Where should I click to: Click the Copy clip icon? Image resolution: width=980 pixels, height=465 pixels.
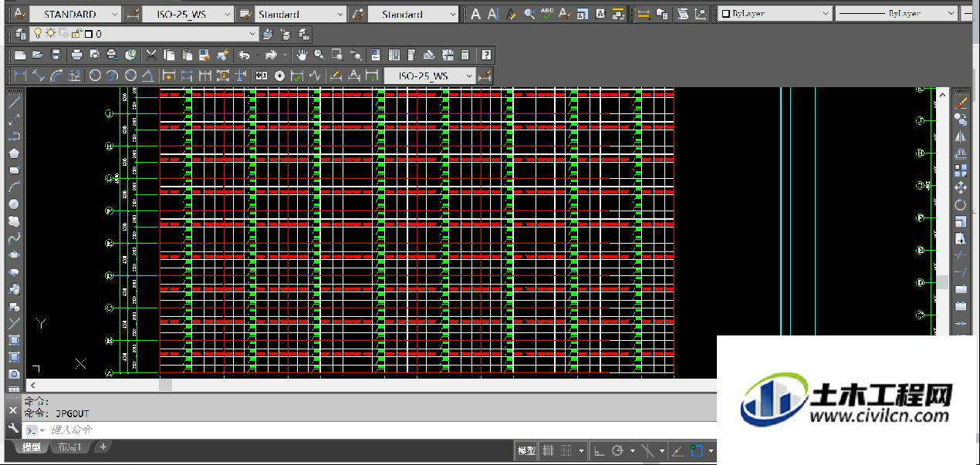169,55
